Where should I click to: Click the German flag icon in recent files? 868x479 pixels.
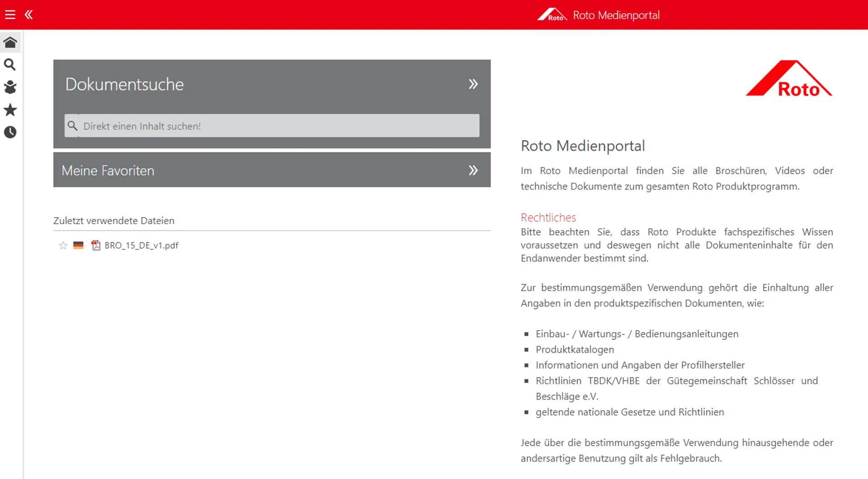[x=78, y=245]
